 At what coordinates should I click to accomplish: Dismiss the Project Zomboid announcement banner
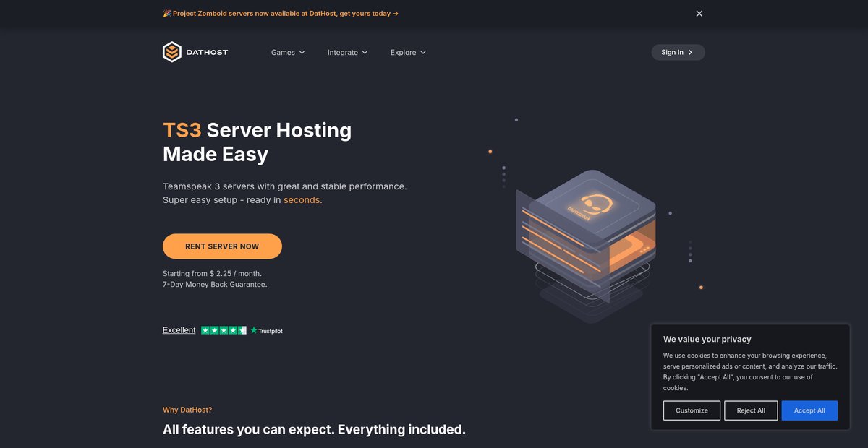click(x=699, y=14)
